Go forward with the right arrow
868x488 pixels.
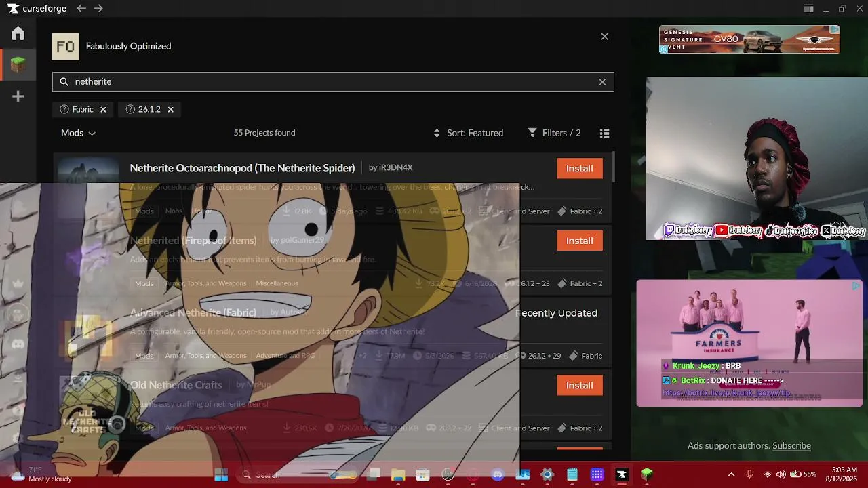click(98, 8)
